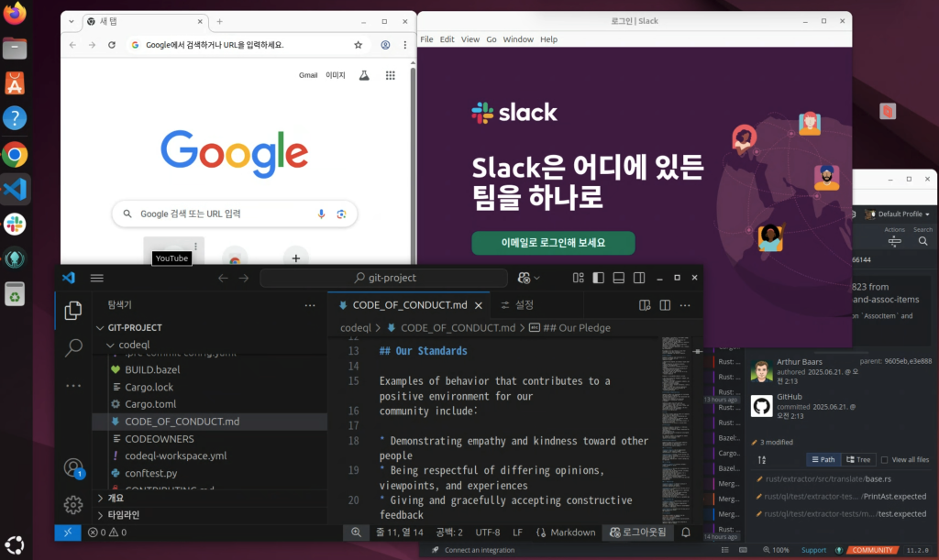Change UTF-8 encoding in status bar
This screenshot has height=560, width=939.
pyautogui.click(x=488, y=532)
